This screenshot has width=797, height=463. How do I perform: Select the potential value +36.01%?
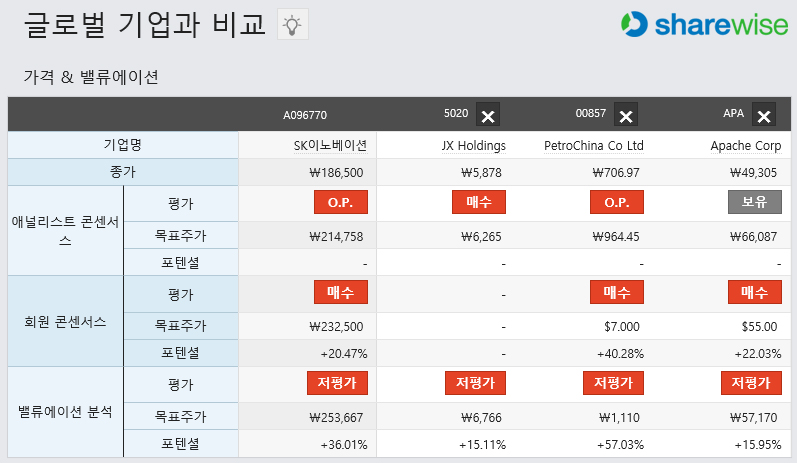(x=344, y=445)
